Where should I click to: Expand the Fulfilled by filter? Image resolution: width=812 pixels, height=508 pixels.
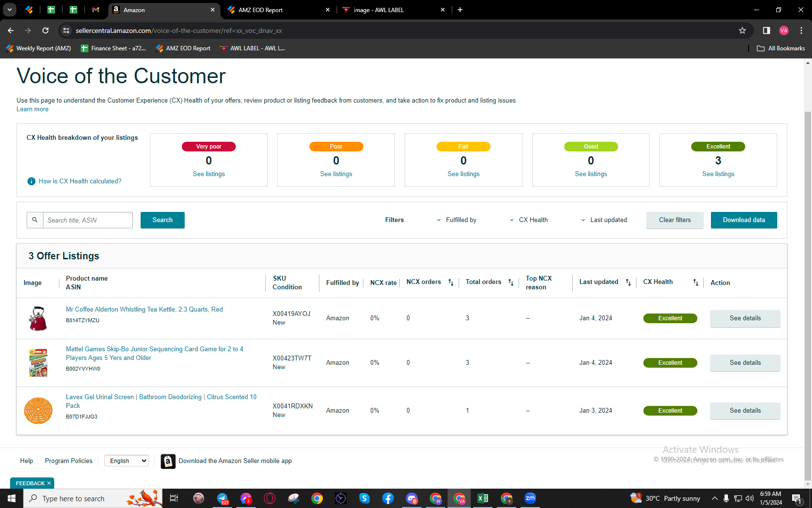click(456, 220)
